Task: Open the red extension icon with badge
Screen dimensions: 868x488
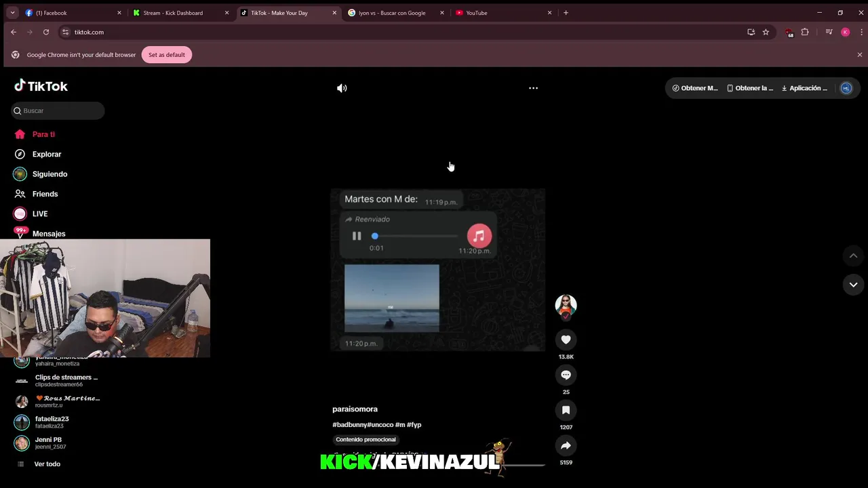Action: [x=789, y=33]
